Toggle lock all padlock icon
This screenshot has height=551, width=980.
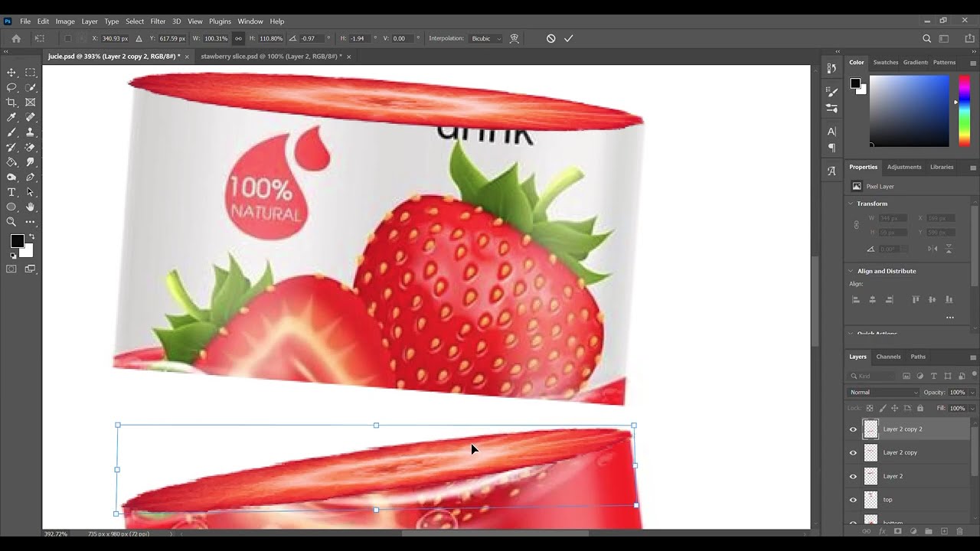pyautogui.click(x=920, y=408)
